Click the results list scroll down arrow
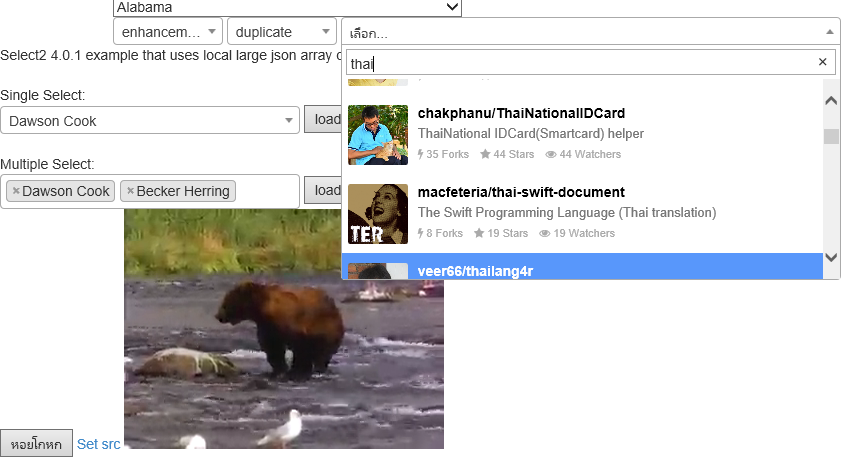 (x=831, y=257)
